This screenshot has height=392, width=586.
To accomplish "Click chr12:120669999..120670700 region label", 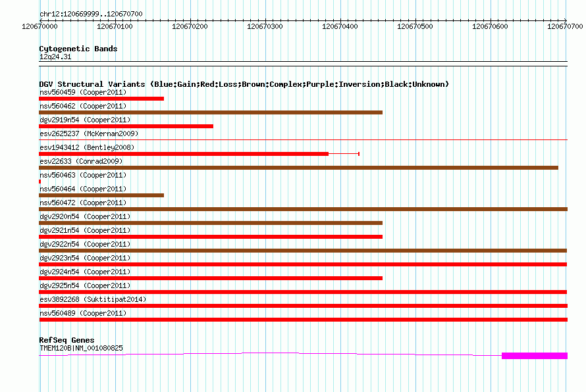I will coord(91,14).
